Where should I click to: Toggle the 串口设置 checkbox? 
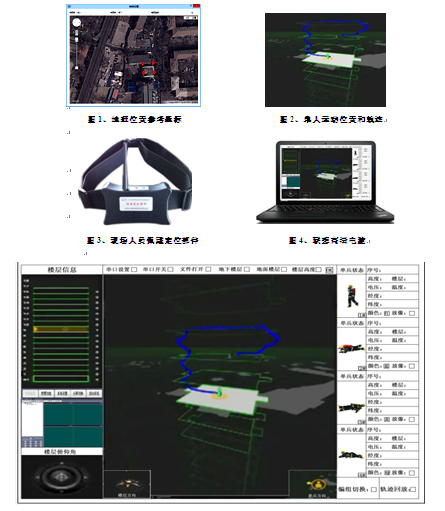tap(134, 269)
